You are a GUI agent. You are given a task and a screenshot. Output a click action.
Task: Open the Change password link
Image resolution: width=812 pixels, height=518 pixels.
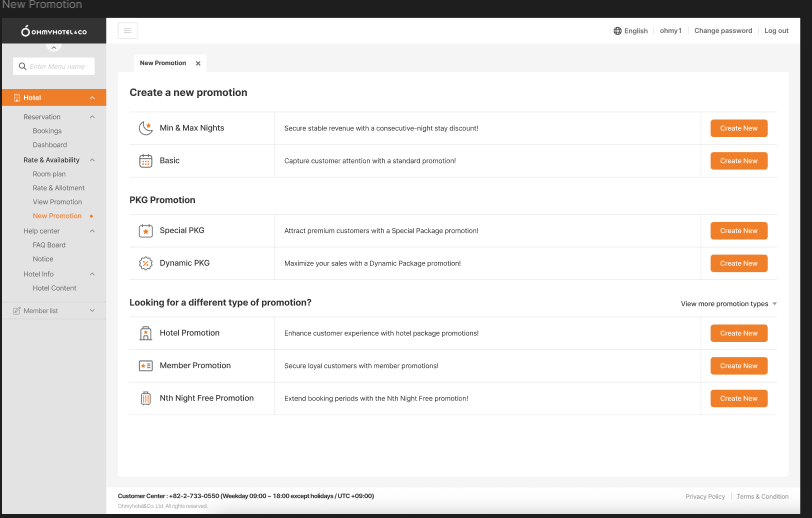point(723,31)
